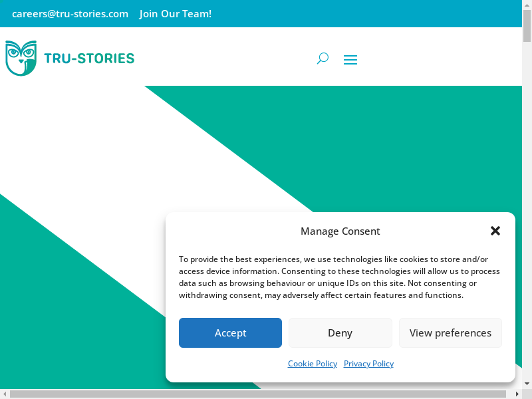Click the owl logo icon
Image resolution: width=532 pixels, height=399 pixels.
point(21,59)
